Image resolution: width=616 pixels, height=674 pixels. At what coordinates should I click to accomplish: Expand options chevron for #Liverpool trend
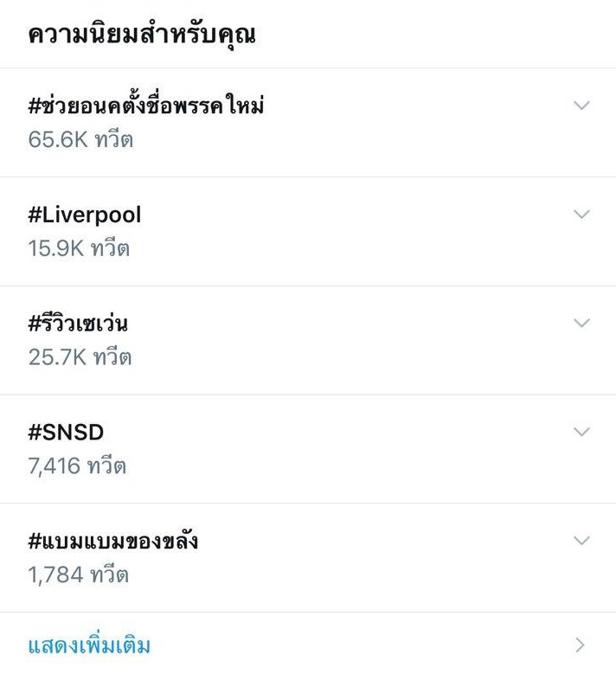click(x=581, y=214)
